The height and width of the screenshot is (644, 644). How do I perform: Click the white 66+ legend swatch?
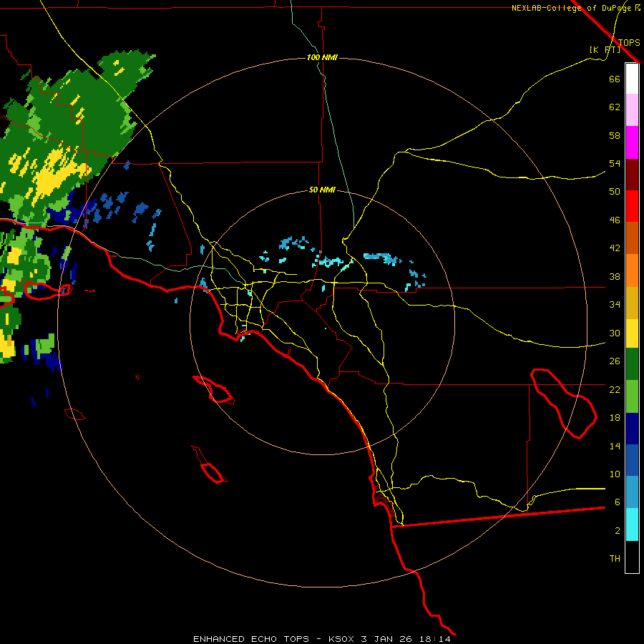[632, 79]
